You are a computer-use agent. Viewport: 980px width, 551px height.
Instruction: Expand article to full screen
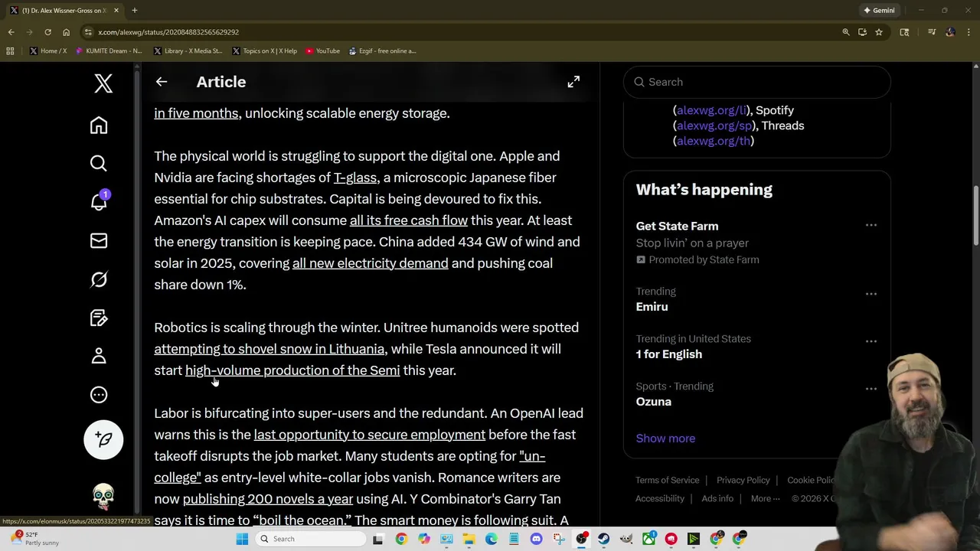pos(573,82)
